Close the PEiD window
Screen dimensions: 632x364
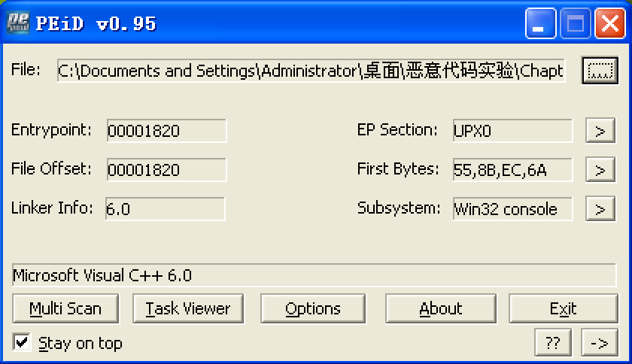click(x=610, y=24)
